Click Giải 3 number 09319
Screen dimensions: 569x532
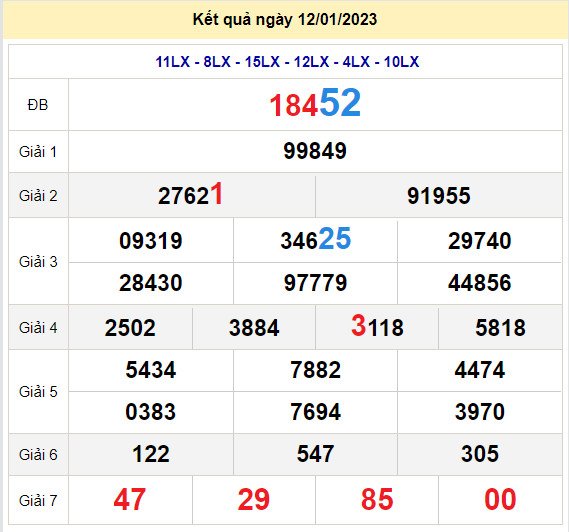point(151,241)
